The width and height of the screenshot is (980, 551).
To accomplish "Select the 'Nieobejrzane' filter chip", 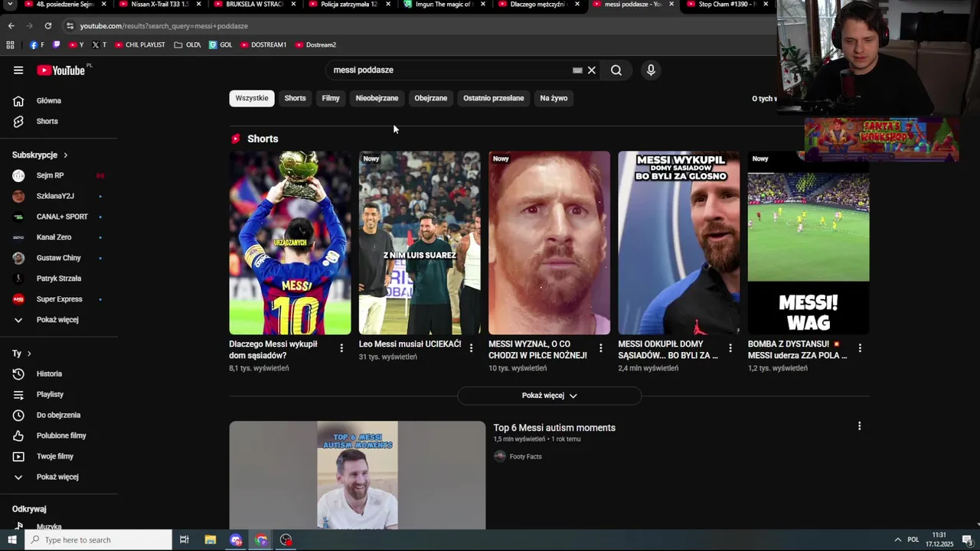I will [x=377, y=98].
